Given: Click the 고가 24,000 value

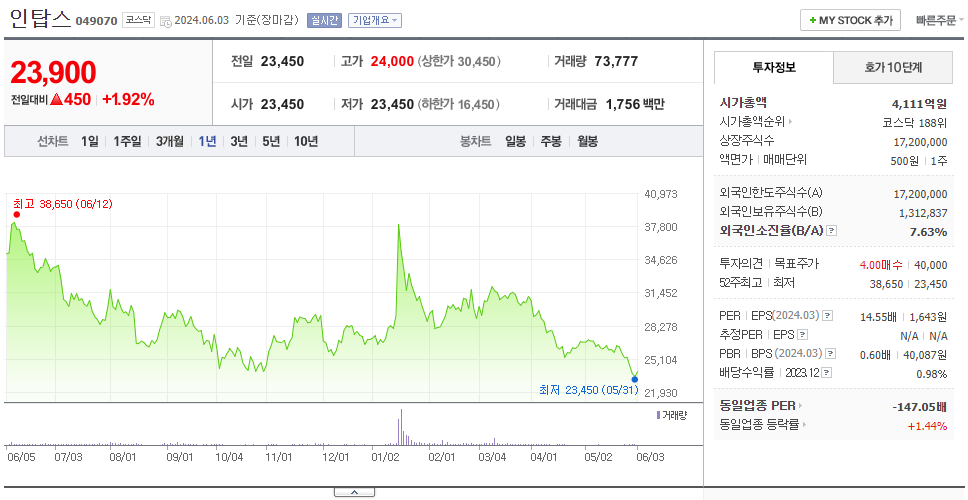Looking at the screenshot, I should (x=392, y=62).
